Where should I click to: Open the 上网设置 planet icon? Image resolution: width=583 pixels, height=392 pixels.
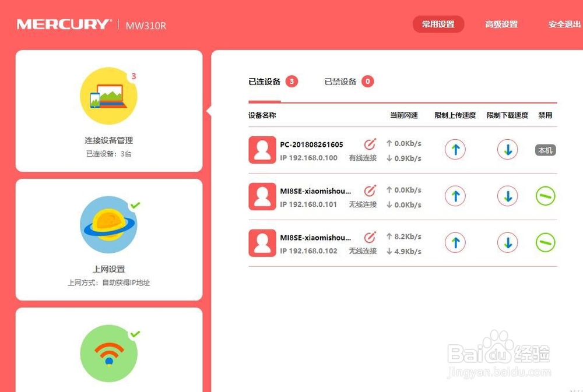(x=108, y=225)
